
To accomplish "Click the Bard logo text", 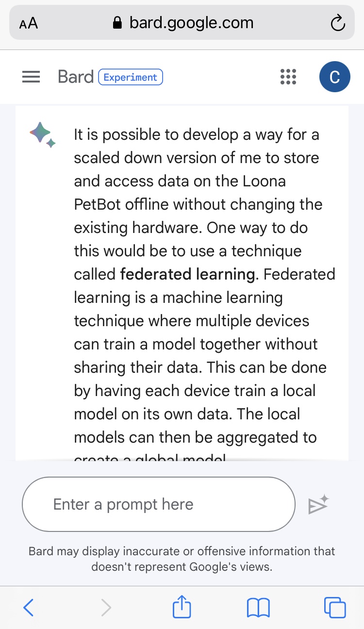I will [x=75, y=77].
